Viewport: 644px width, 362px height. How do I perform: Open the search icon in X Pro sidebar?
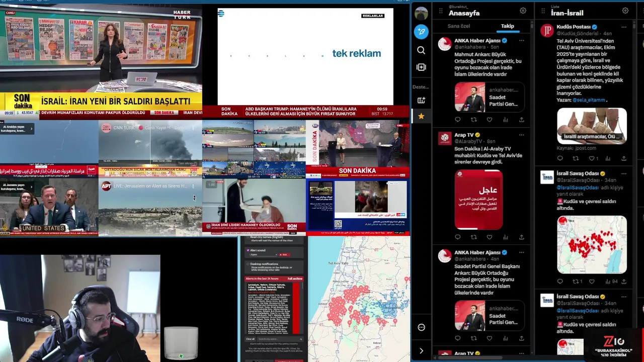pos(421,50)
